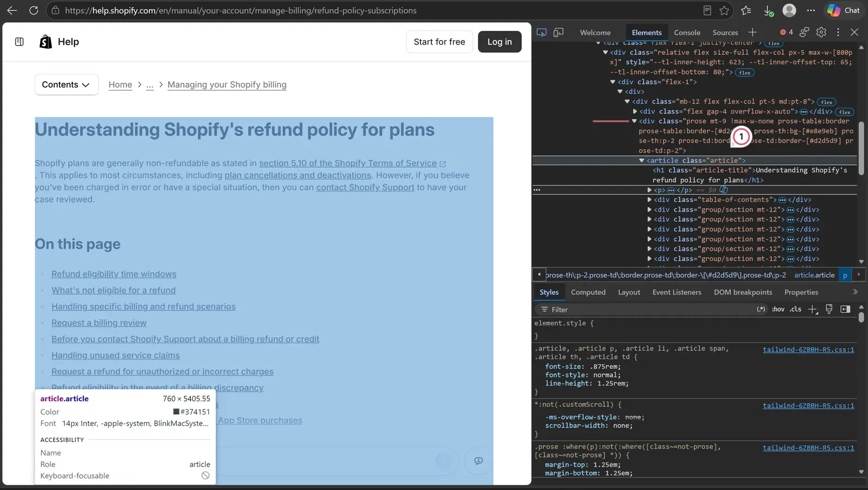
Task: Expand the table-of-contents div node
Action: 650,200
